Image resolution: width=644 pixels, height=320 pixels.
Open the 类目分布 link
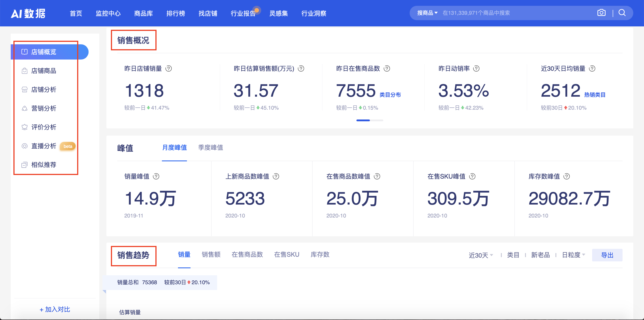(390, 95)
